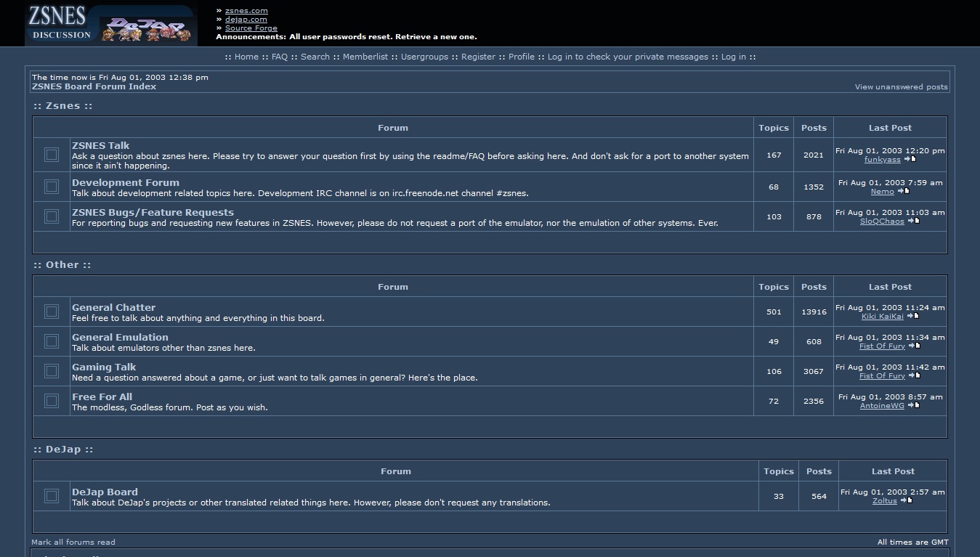
Task: View latest post icon next to SloQChaos
Action: click(913, 221)
